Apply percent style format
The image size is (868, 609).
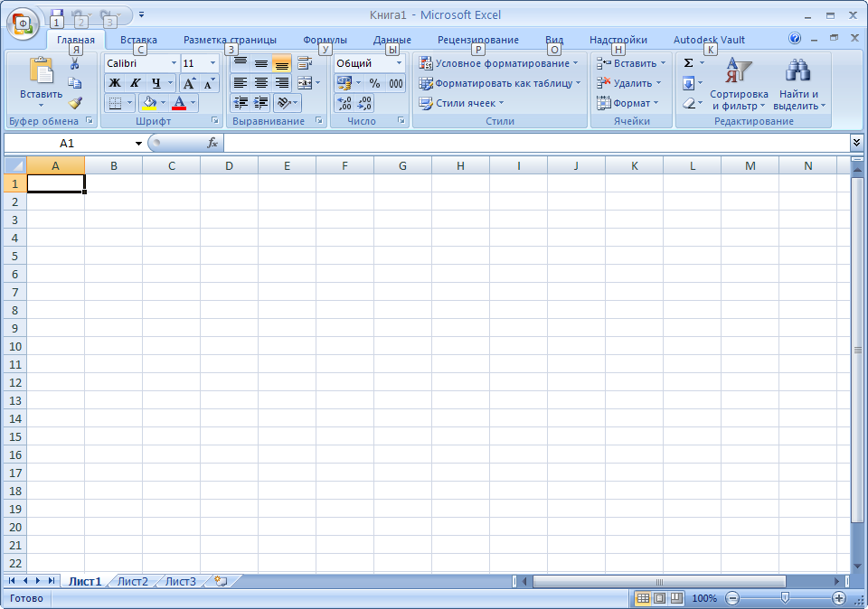point(374,83)
